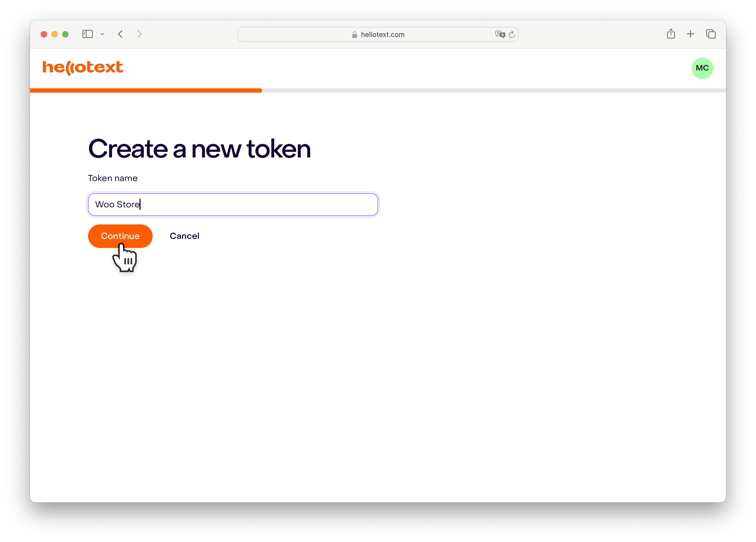Reload the page with refresh icon
Viewport: 756px width, 542px height.
[x=512, y=34]
